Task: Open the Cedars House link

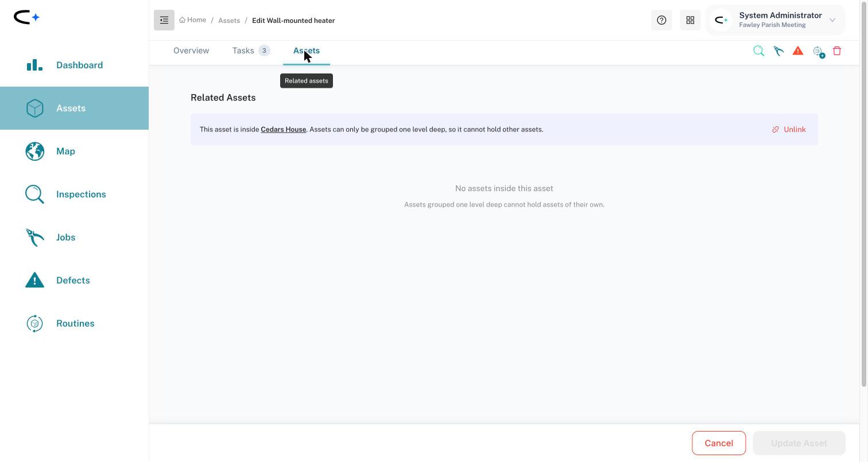Action: pos(284,129)
